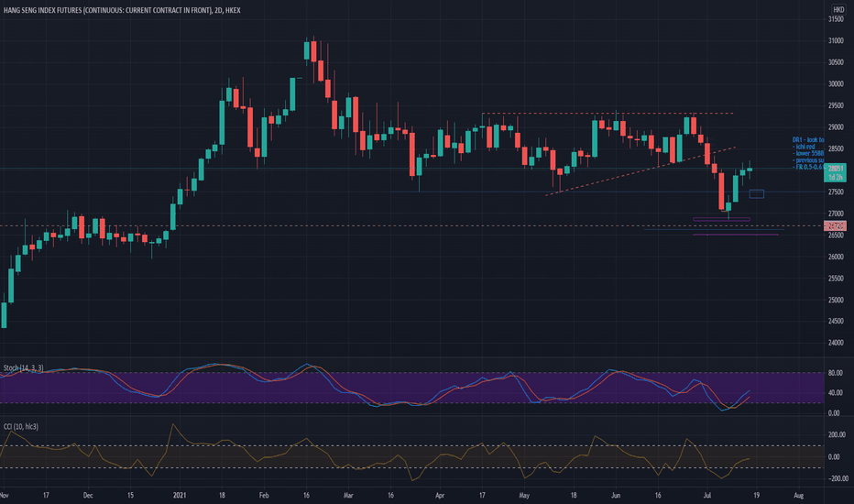Click the 30000 price axis label
The height and width of the screenshot is (504, 854).
(x=836, y=84)
